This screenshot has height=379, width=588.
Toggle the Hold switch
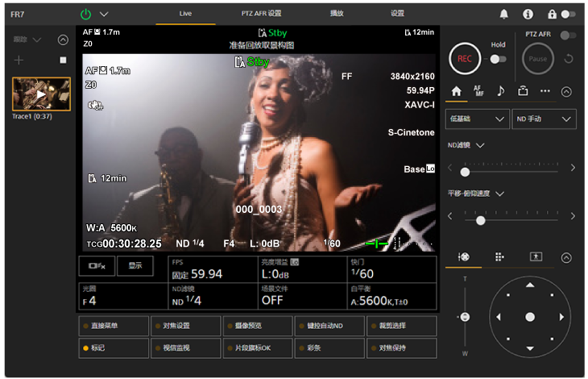click(498, 59)
